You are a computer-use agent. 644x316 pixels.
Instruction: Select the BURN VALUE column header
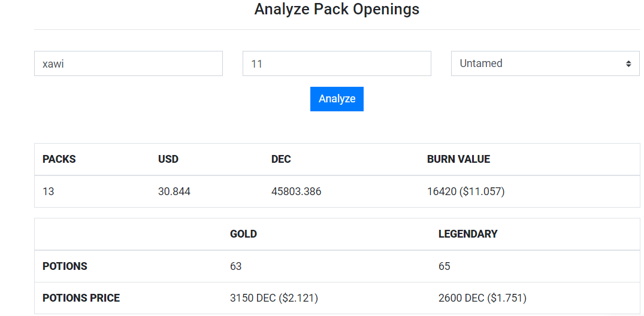pos(459,159)
